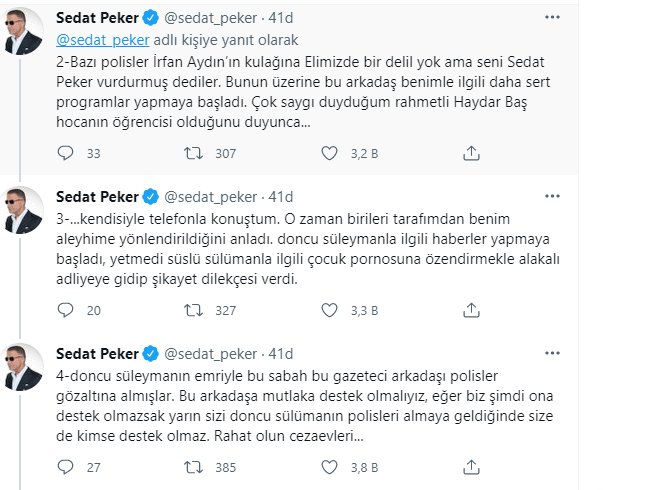The height and width of the screenshot is (490, 652).
Task: Reply to the tweet with 27 comments
Action: coord(65,467)
